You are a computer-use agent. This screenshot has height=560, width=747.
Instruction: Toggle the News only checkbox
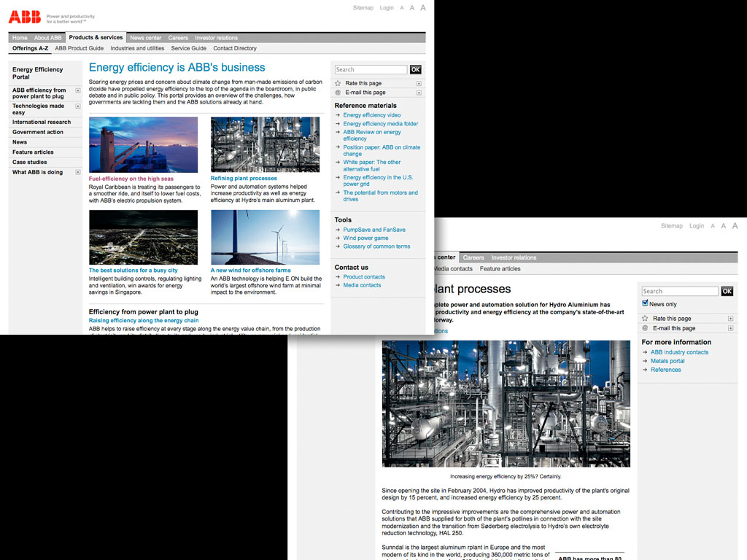(x=645, y=303)
